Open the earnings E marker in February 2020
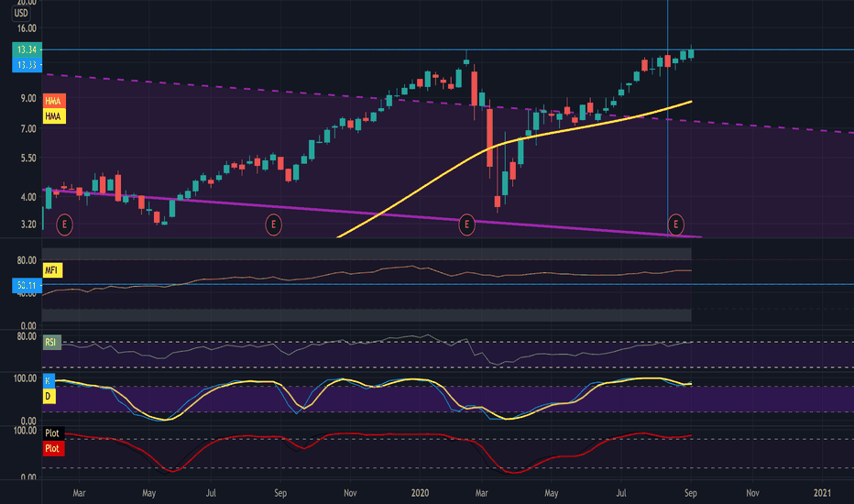Viewport: 854px width, 504px height. click(x=466, y=225)
